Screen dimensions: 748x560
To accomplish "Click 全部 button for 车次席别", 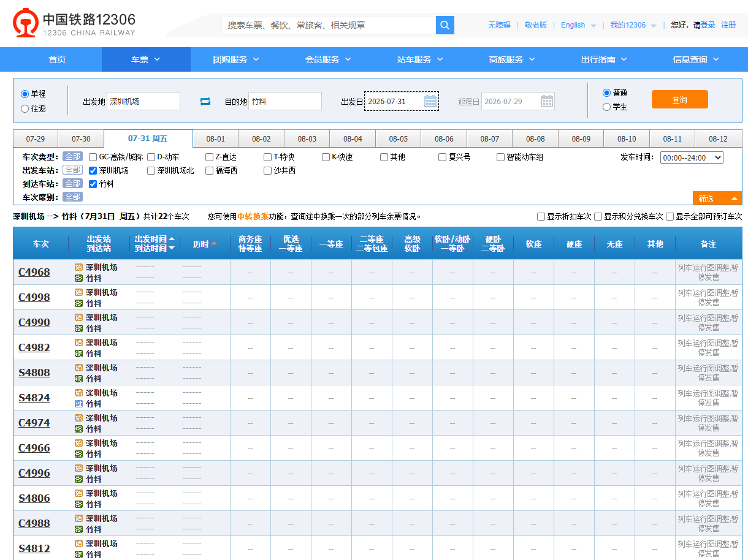I will click(72, 197).
